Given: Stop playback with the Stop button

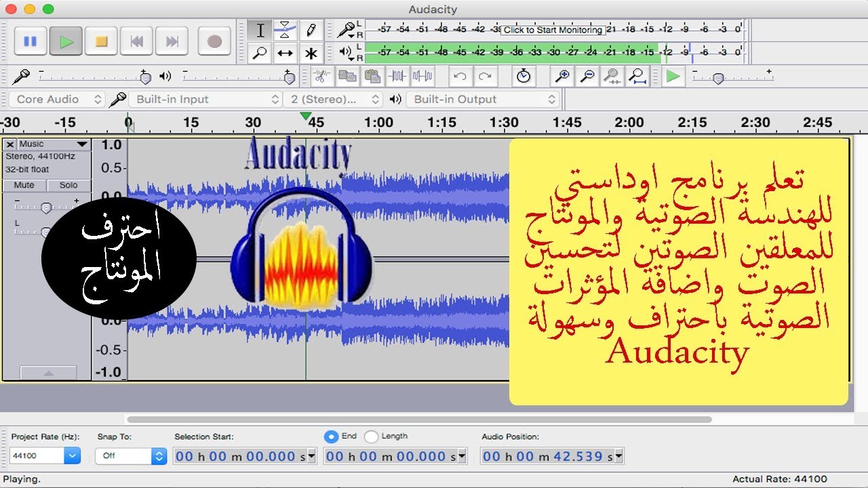Looking at the screenshot, I should tap(101, 41).
